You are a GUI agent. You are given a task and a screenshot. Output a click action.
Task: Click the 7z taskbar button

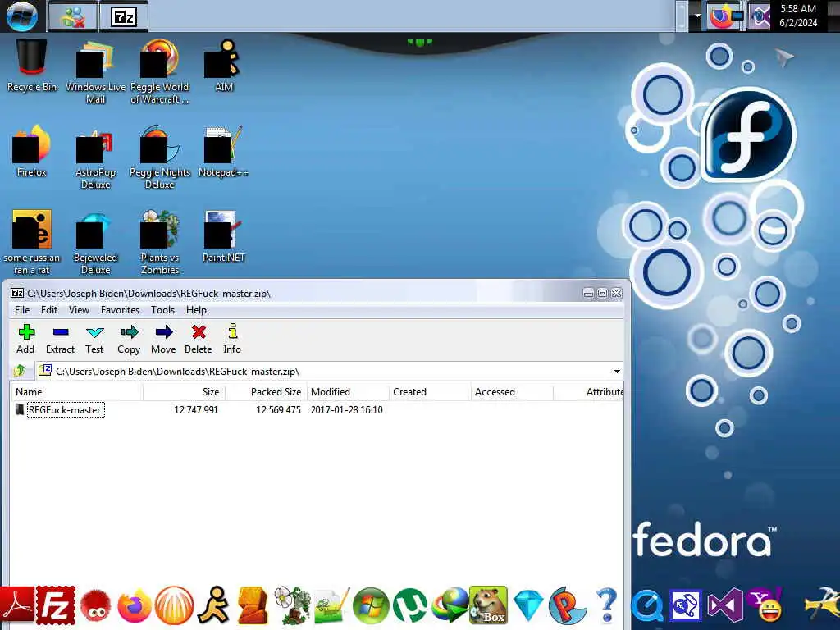[124, 16]
